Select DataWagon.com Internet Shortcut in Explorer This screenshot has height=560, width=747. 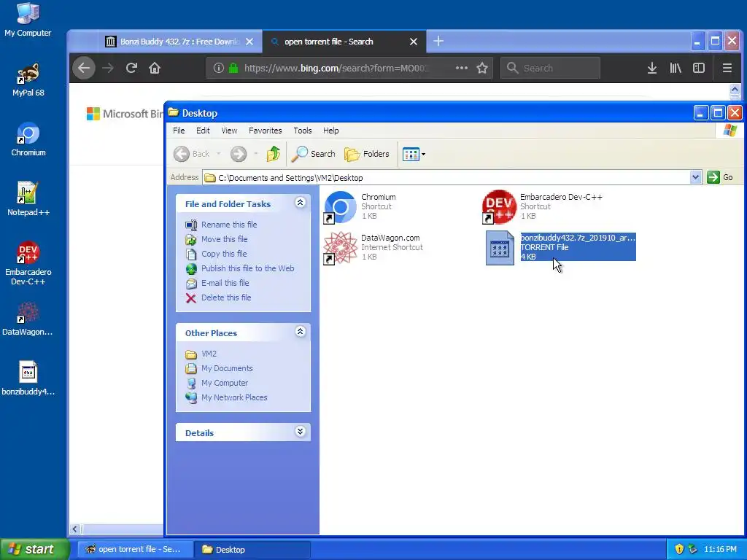pyautogui.click(x=373, y=247)
